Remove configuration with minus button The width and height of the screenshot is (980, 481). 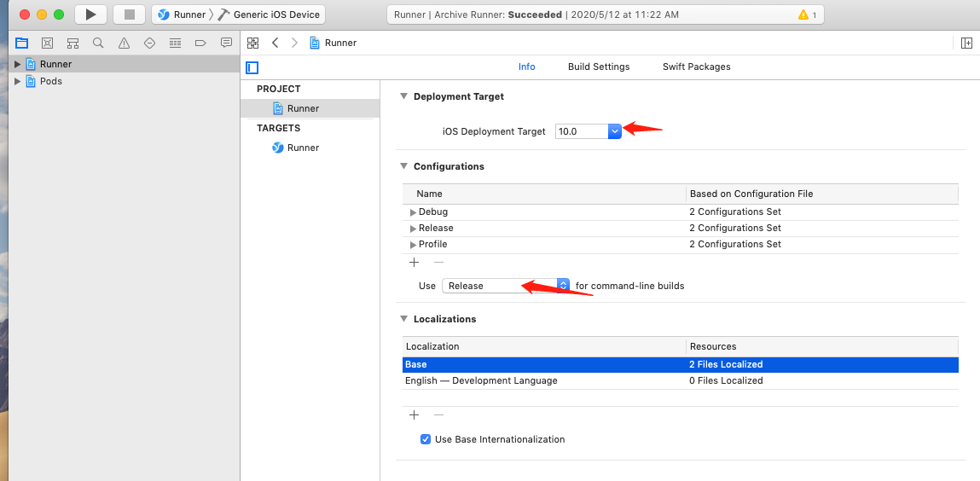[438, 263]
